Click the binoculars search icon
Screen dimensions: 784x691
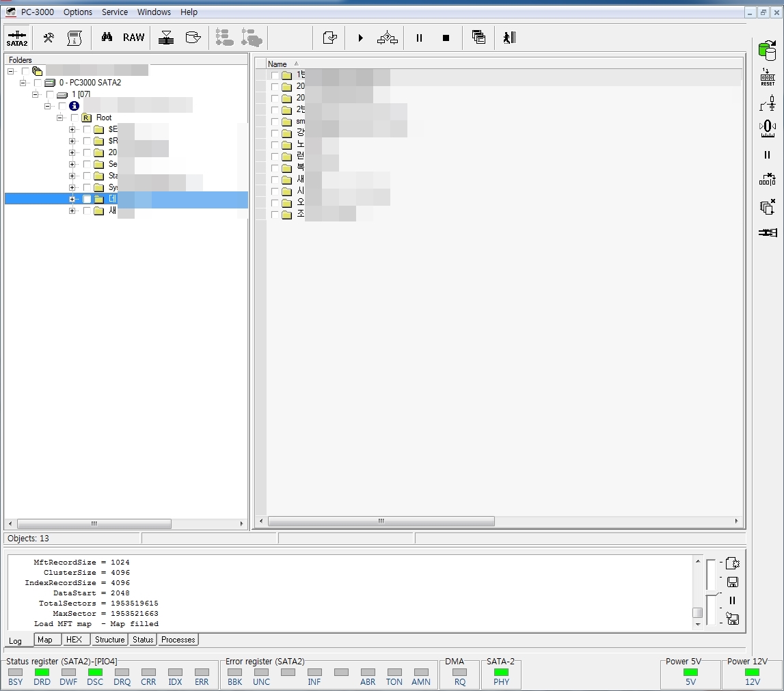pos(107,37)
